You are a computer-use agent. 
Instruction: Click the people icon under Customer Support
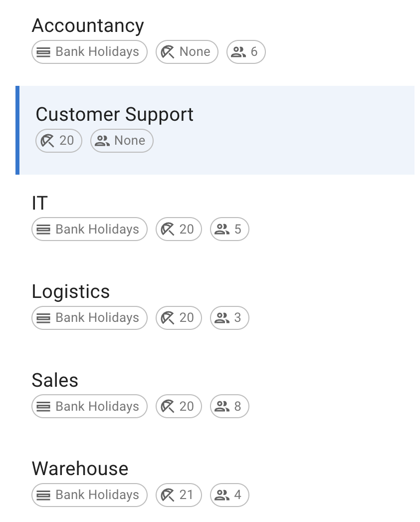102,141
